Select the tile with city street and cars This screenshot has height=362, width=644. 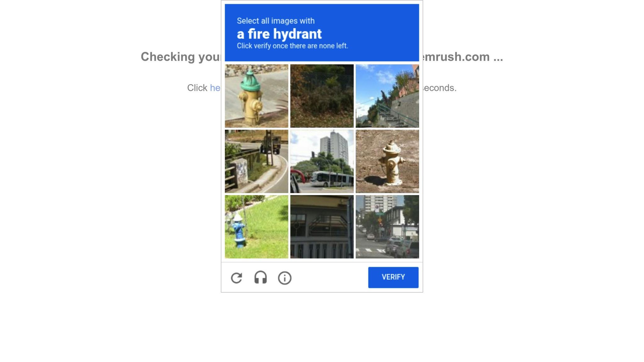[x=387, y=227]
